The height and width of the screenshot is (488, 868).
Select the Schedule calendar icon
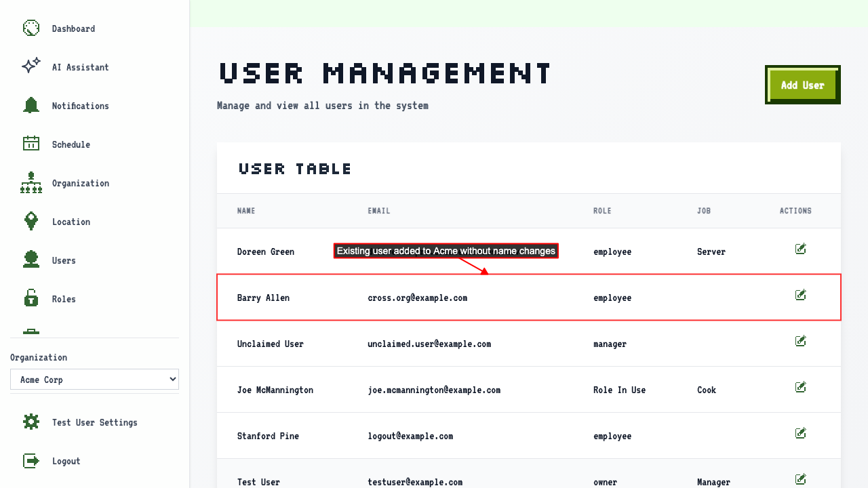[x=31, y=144]
